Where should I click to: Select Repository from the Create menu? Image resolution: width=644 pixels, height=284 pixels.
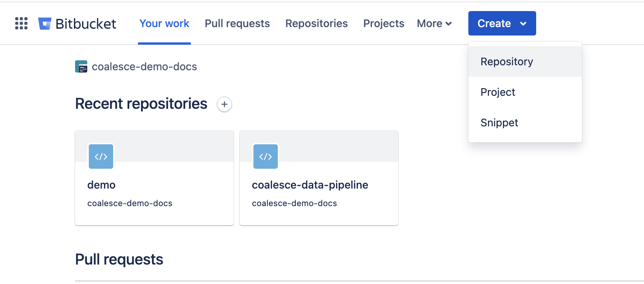tap(506, 61)
